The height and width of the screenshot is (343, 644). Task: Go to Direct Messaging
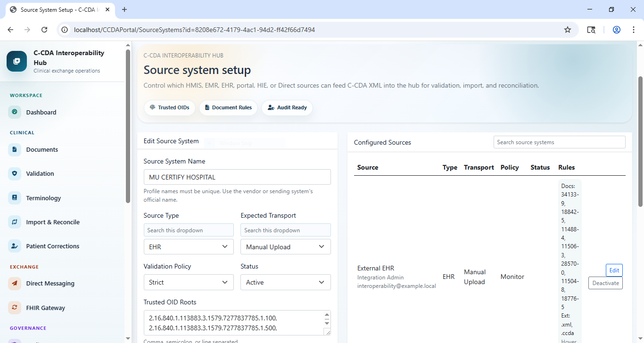pos(50,283)
